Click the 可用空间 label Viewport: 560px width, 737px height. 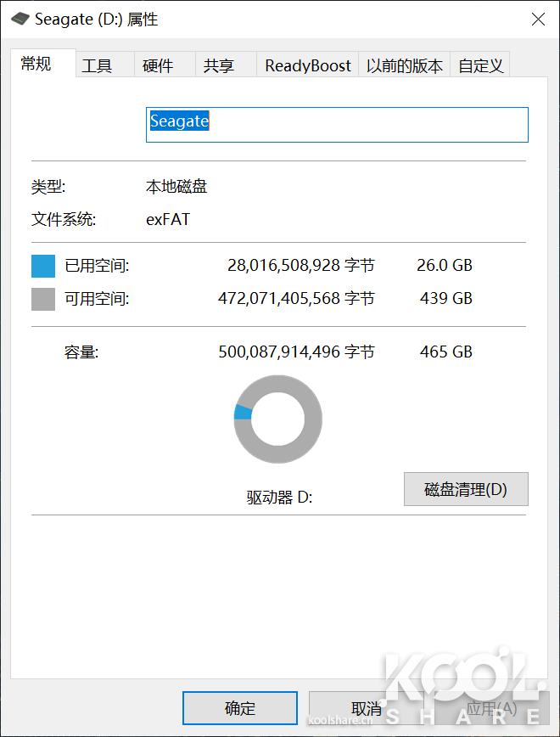click(x=97, y=299)
